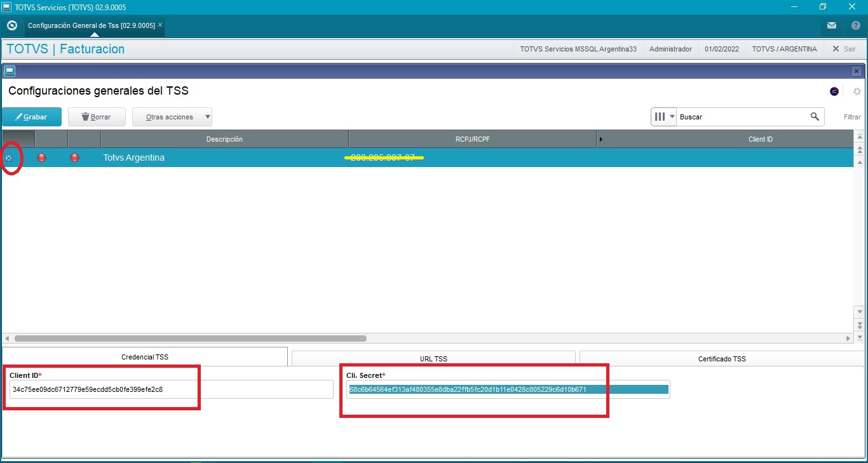Image resolution: width=868 pixels, height=463 pixels.
Task: Click the TOTVS | Facturacion module title
Action: coord(65,49)
